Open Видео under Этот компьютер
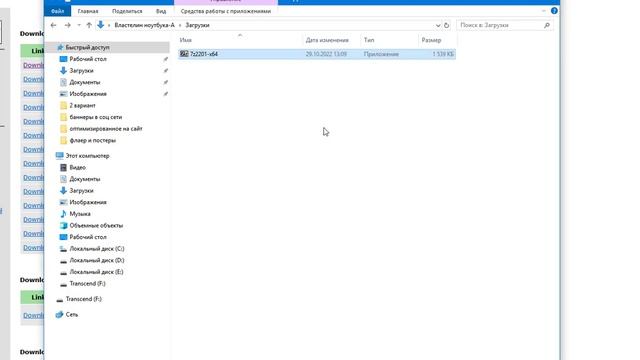 click(x=77, y=167)
